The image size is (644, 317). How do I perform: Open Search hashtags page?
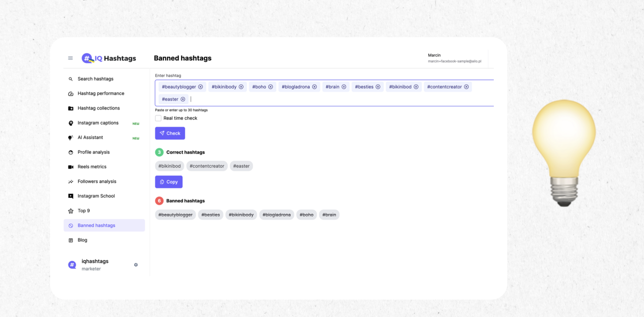coord(96,79)
